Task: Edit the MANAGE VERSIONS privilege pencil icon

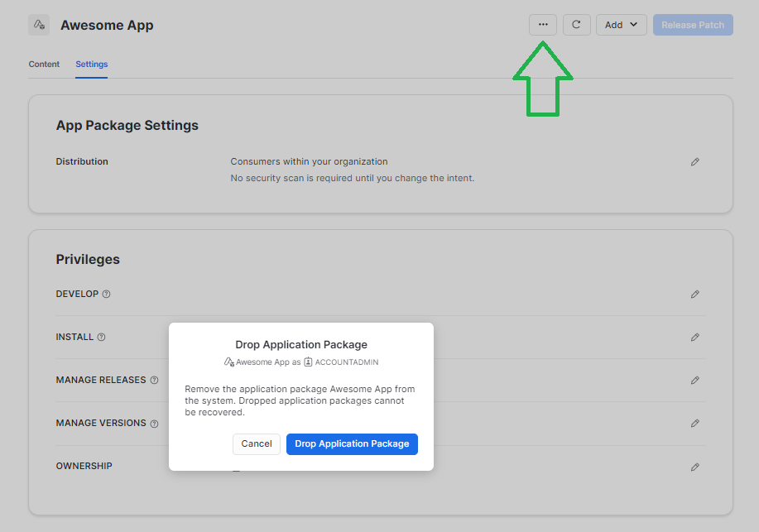Action: [694, 423]
